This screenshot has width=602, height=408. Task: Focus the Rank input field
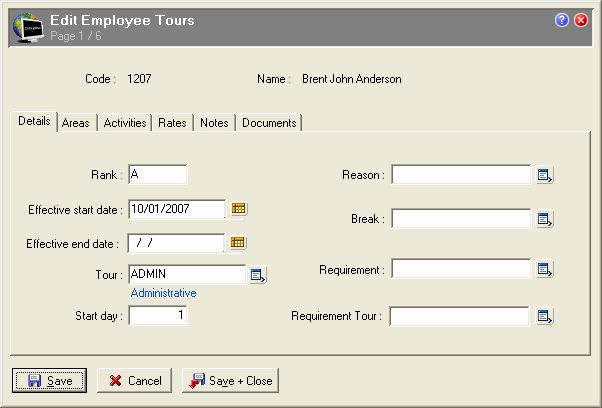(x=157, y=175)
